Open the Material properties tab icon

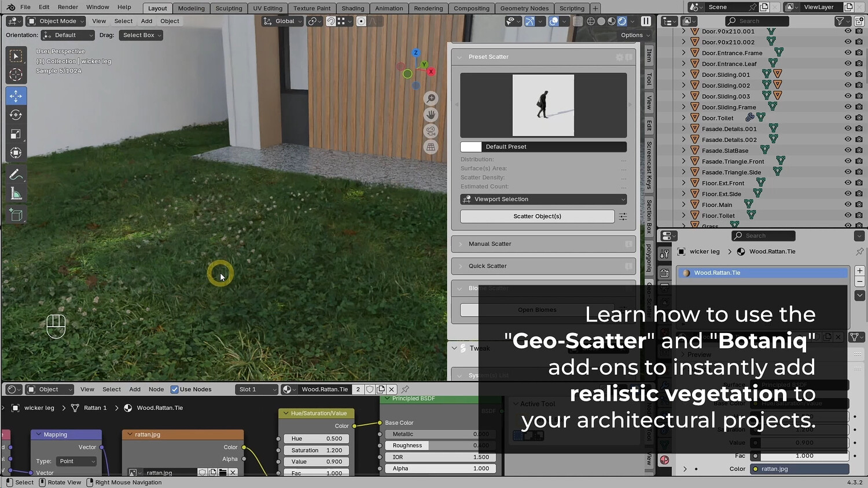pos(664,460)
